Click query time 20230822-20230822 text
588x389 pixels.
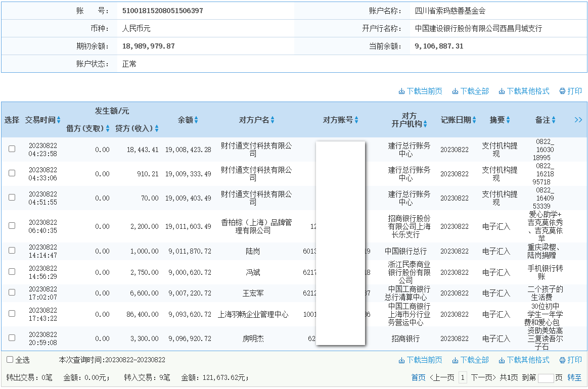point(135,360)
